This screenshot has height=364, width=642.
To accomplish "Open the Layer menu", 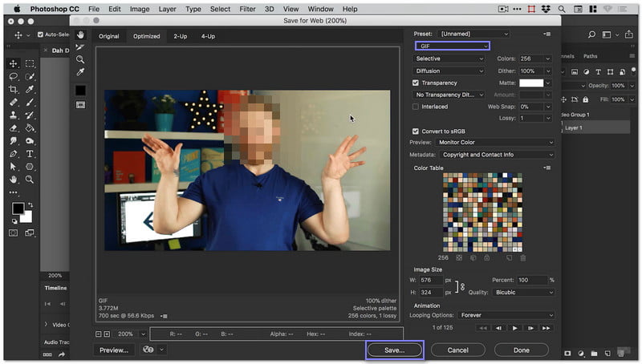I will (168, 9).
